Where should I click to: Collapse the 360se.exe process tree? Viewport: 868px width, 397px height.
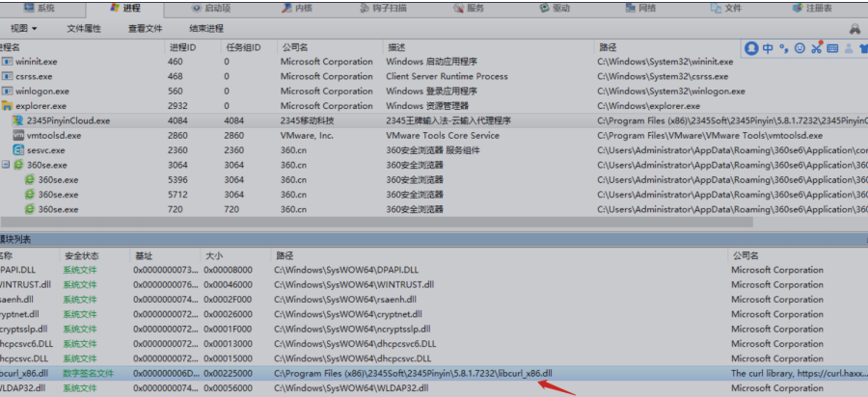5,165
